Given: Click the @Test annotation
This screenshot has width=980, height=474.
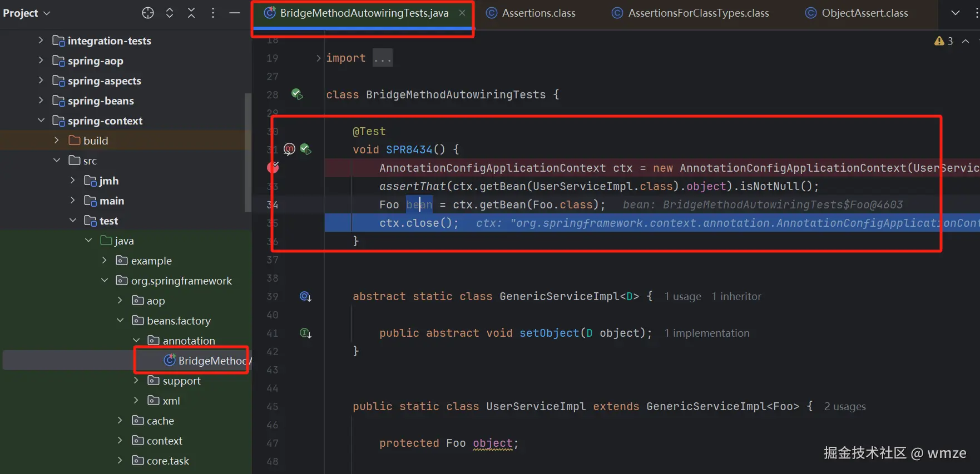Looking at the screenshot, I should (x=369, y=131).
